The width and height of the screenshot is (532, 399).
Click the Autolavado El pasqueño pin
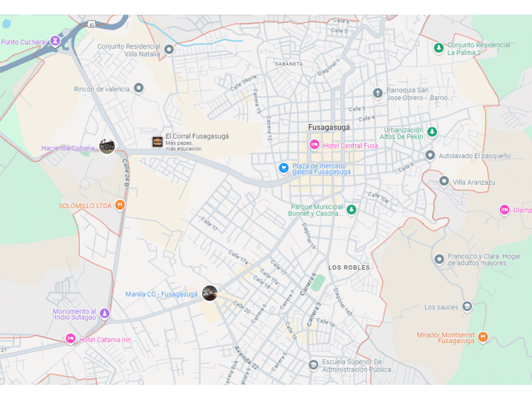(430, 155)
